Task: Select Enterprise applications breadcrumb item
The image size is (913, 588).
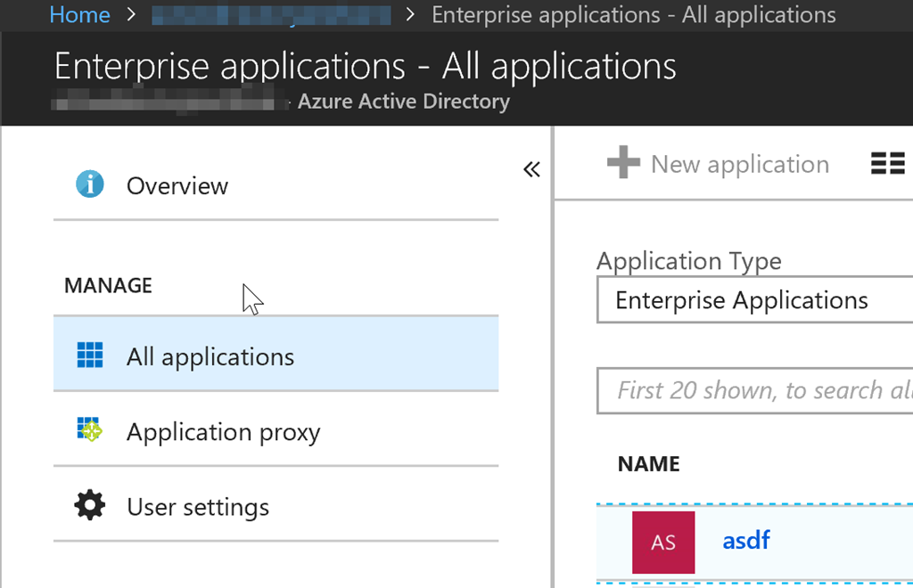Action: click(634, 14)
